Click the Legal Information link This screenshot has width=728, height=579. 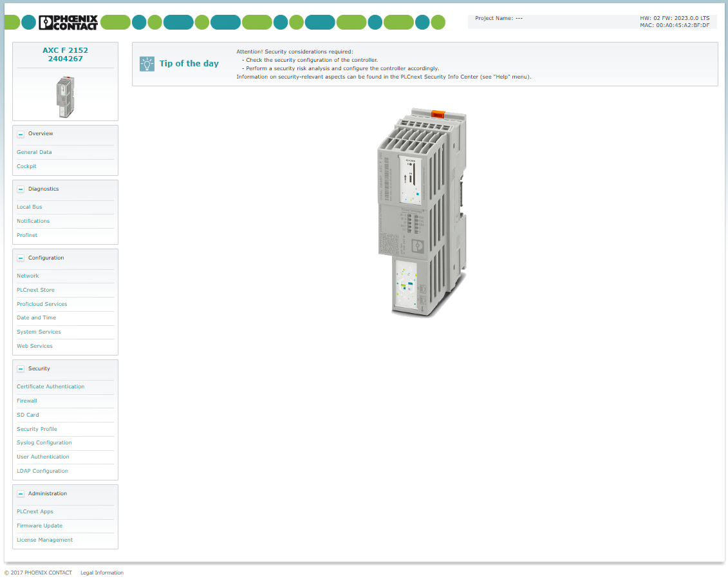102,573
